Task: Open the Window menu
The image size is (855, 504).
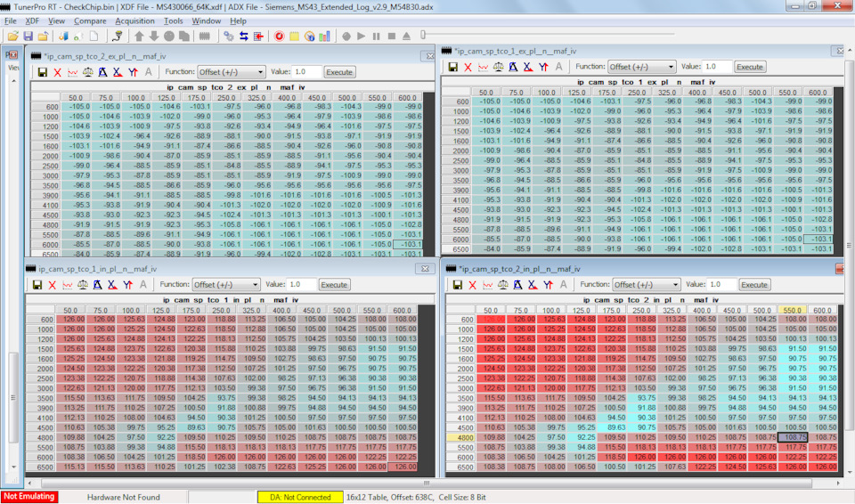Action: [206, 20]
